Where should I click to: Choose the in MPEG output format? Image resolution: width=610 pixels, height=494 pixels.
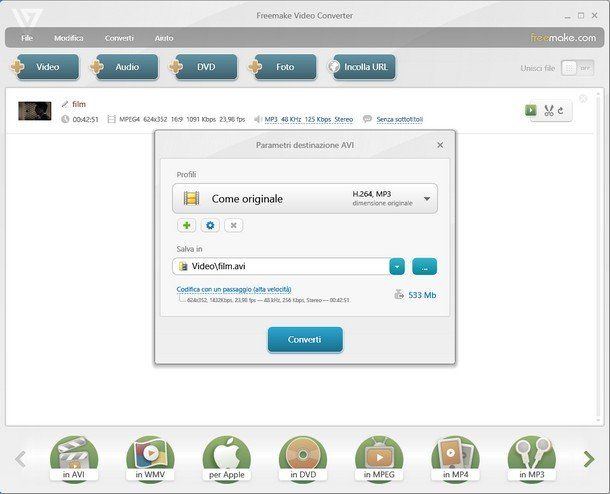point(379,459)
